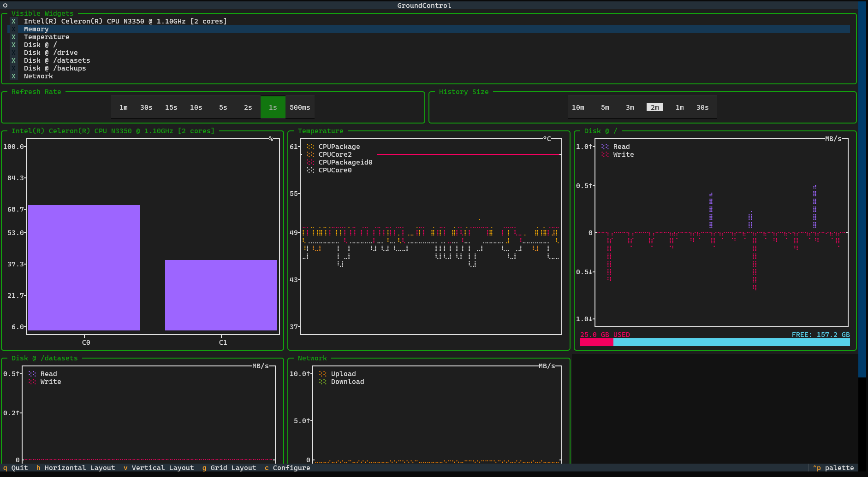Set refresh rate to 30s
The width and height of the screenshot is (868, 477).
[x=146, y=107]
